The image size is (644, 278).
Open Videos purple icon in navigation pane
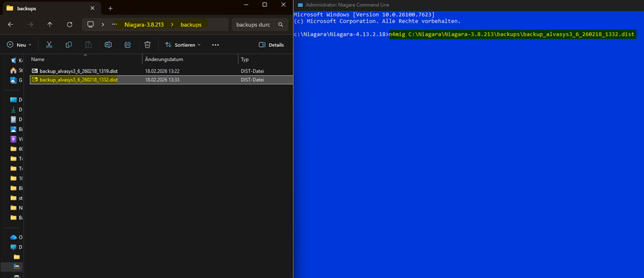(x=13, y=139)
